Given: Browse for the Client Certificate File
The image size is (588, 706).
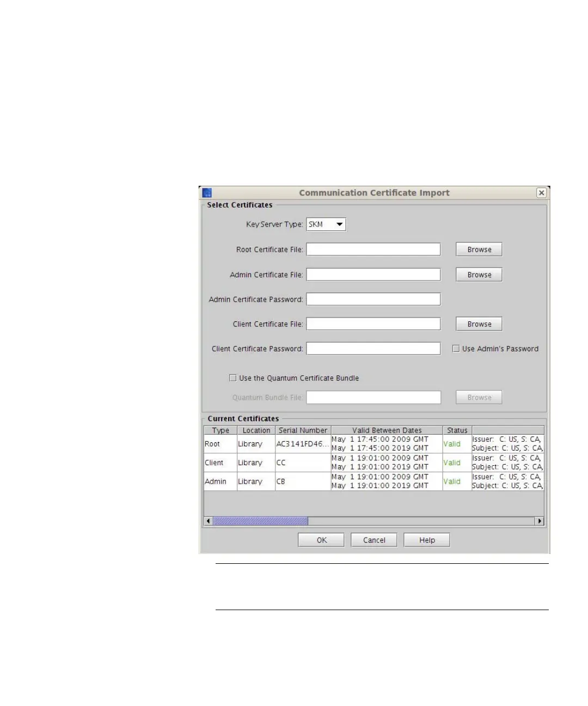Looking at the screenshot, I should [x=479, y=324].
